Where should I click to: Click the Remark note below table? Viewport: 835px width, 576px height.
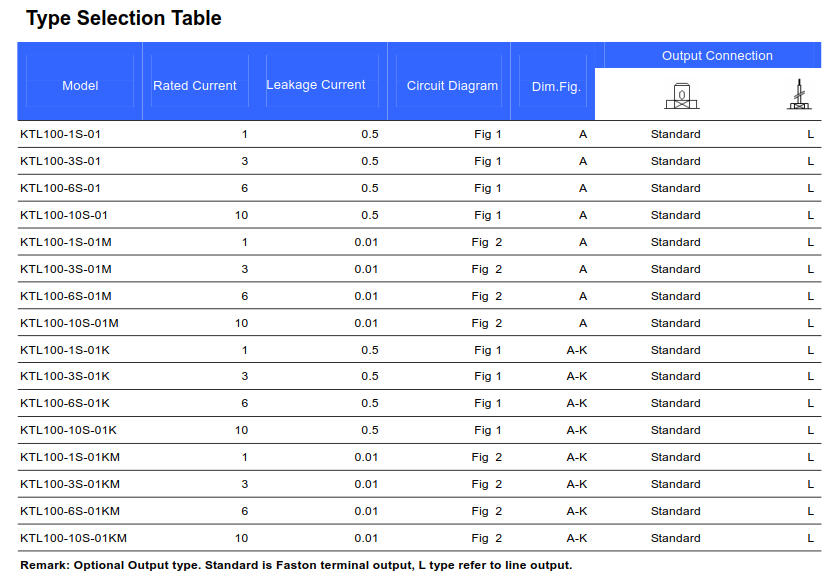point(296,565)
